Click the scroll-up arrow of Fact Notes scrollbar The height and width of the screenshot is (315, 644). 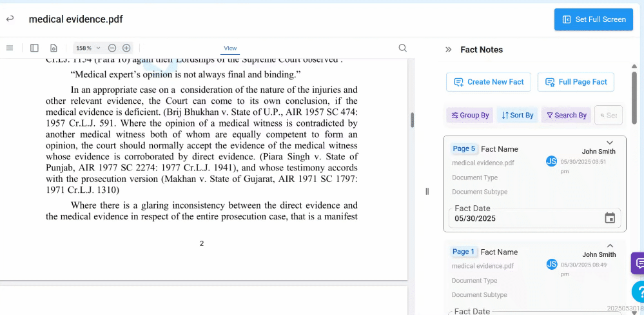634,66
